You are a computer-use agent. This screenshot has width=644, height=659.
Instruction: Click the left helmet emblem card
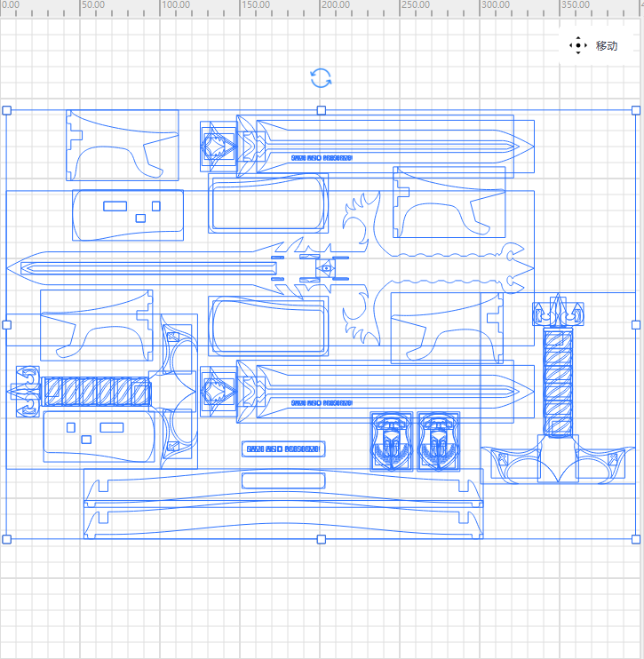[392, 441]
